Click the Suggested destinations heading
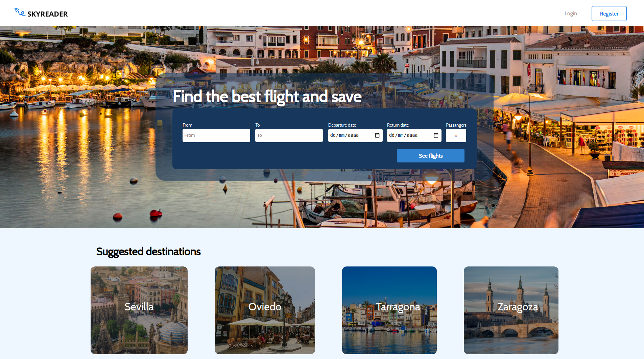This screenshot has width=644, height=359. tap(148, 252)
